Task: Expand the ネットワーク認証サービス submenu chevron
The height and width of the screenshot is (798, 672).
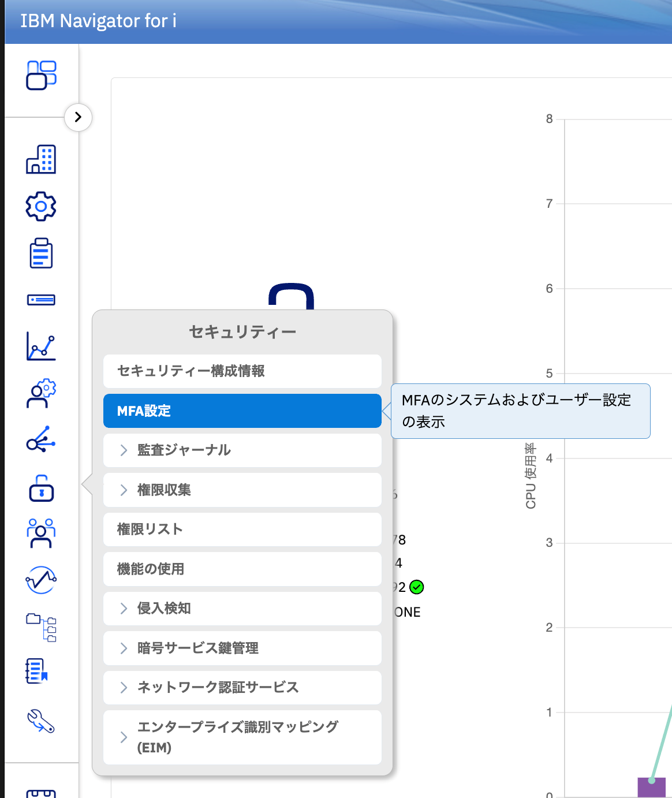Action: point(124,687)
